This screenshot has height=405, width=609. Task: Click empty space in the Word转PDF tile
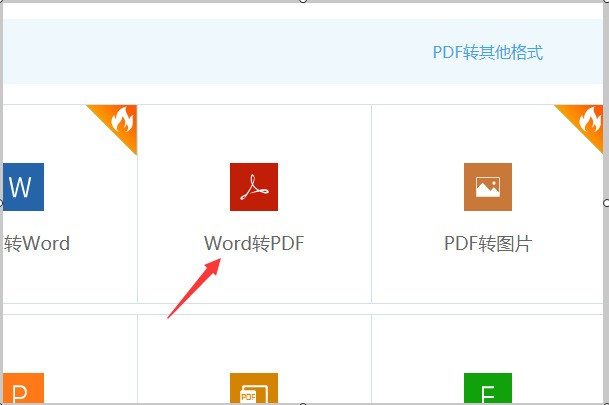320,140
